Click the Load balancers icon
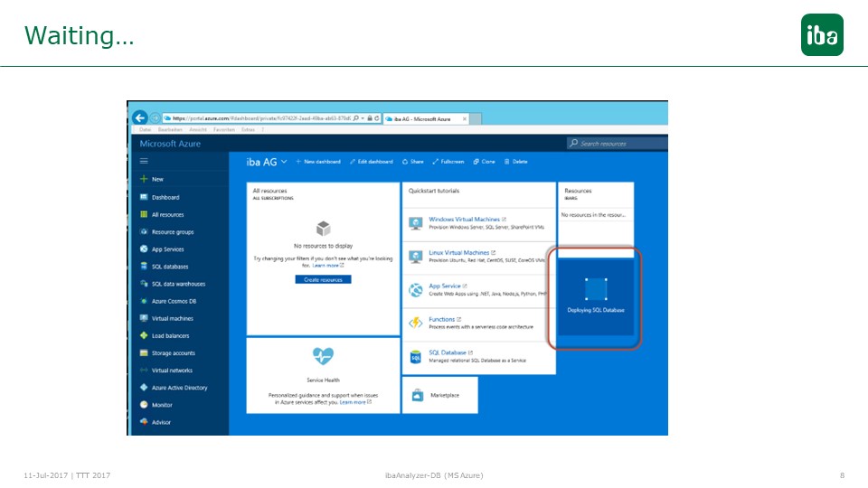The width and height of the screenshot is (868, 488). pos(144,335)
